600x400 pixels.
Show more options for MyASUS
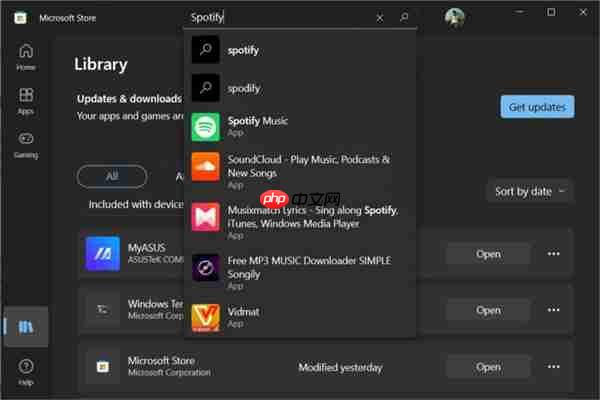pyautogui.click(x=554, y=254)
